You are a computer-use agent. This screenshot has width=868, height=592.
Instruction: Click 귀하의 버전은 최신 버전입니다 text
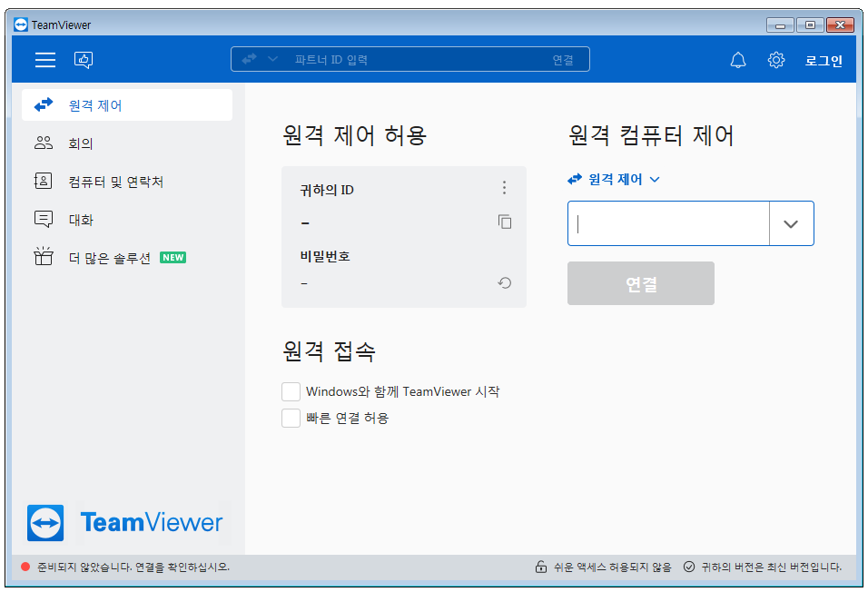point(772,567)
